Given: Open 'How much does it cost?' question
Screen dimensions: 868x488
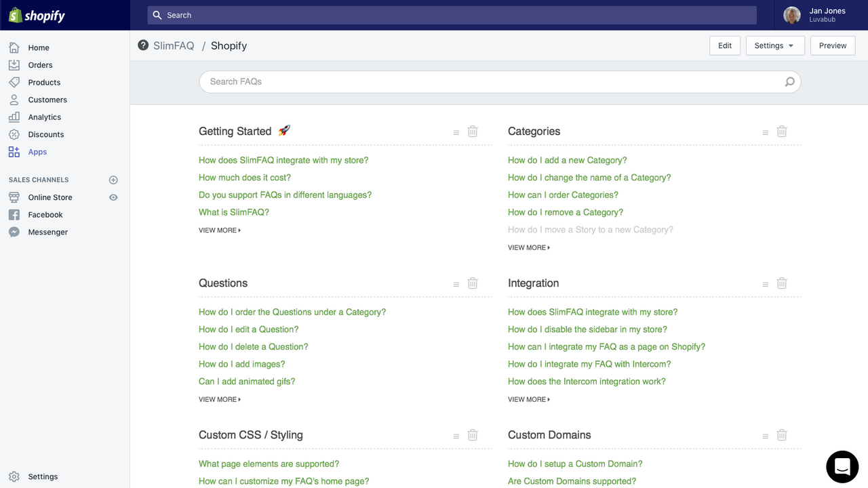Looking at the screenshot, I should tap(245, 178).
